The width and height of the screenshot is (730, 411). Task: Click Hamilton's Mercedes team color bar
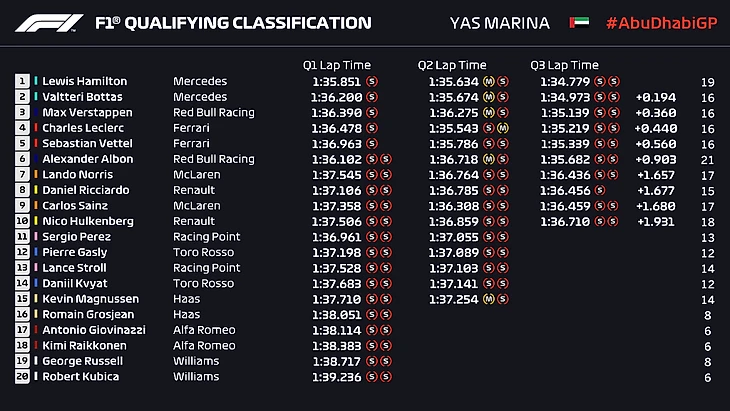tap(36, 81)
